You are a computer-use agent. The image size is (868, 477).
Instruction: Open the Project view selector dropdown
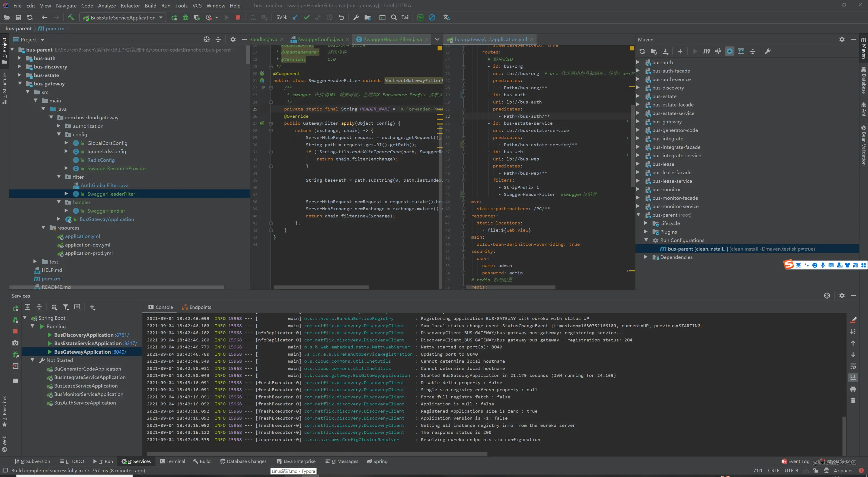[x=29, y=40]
